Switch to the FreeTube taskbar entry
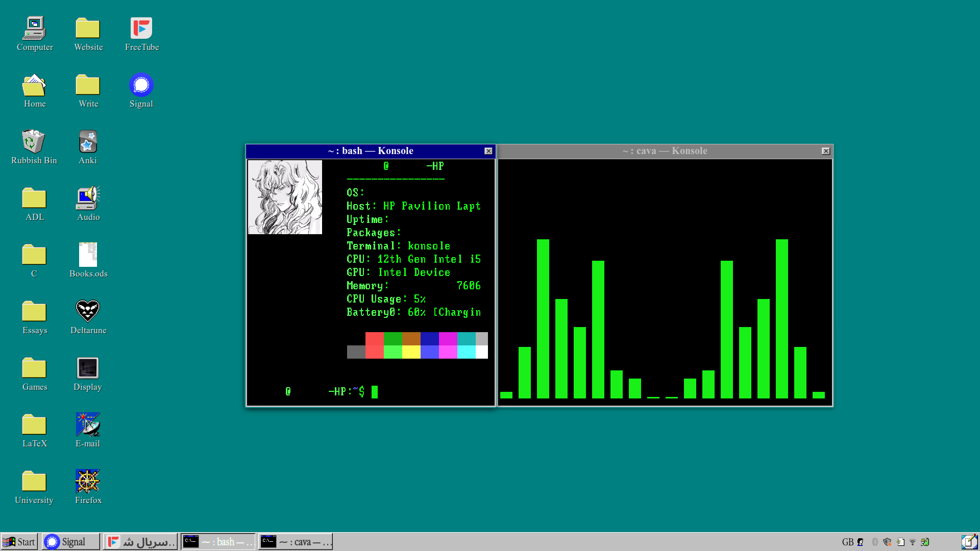The height and width of the screenshot is (551, 980). [140, 542]
